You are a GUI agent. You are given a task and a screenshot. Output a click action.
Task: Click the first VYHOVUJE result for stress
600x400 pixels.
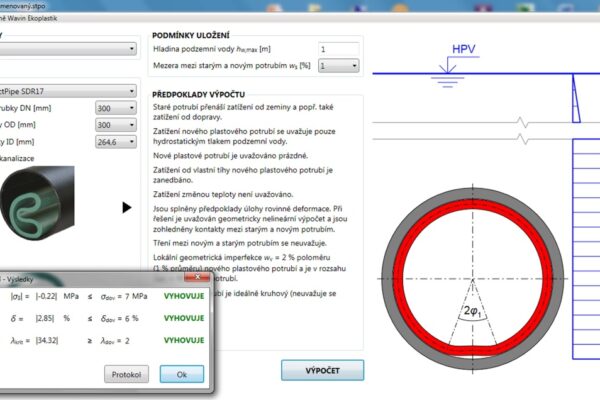(x=184, y=296)
